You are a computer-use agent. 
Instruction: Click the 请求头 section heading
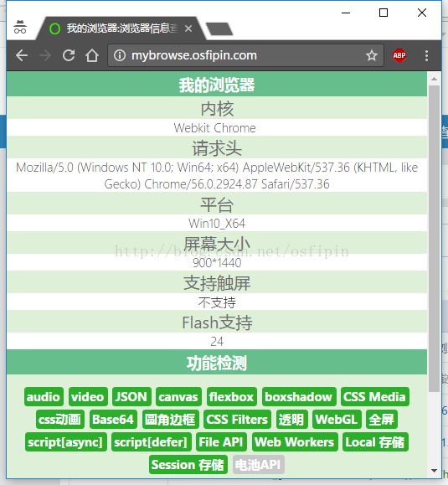(x=217, y=148)
